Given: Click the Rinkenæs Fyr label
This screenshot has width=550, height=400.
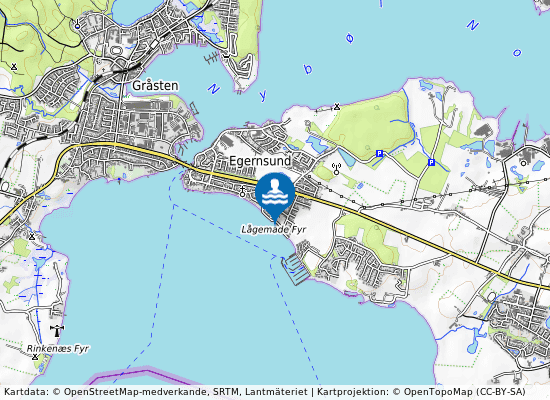Looking at the screenshot, I should 58,348.
